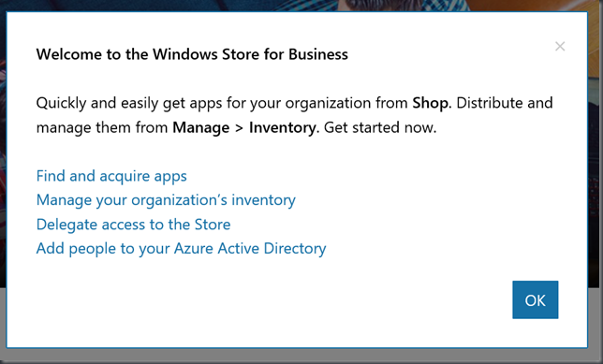Open the Find and acquire apps link
This screenshot has width=603, height=364.
111,176
